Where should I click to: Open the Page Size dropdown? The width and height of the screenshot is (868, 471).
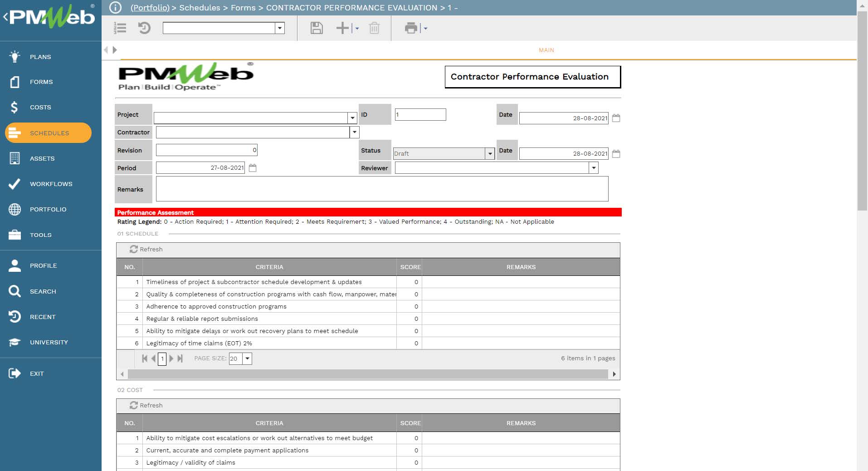tap(247, 358)
